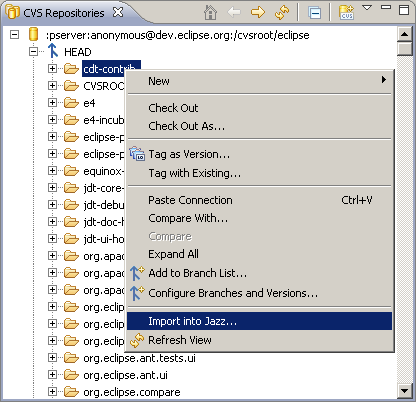
Task: Close the CVS Repositories tab
Action: [118, 13]
